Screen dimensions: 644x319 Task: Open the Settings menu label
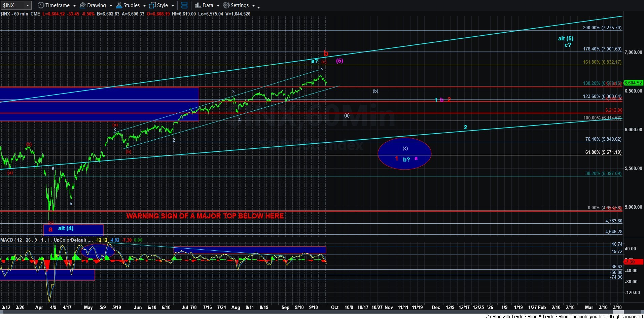click(240, 5)
